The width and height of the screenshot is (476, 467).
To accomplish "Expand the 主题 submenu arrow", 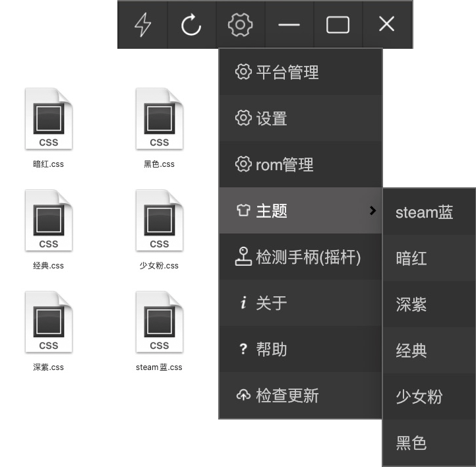I will (x=372, y=210).
